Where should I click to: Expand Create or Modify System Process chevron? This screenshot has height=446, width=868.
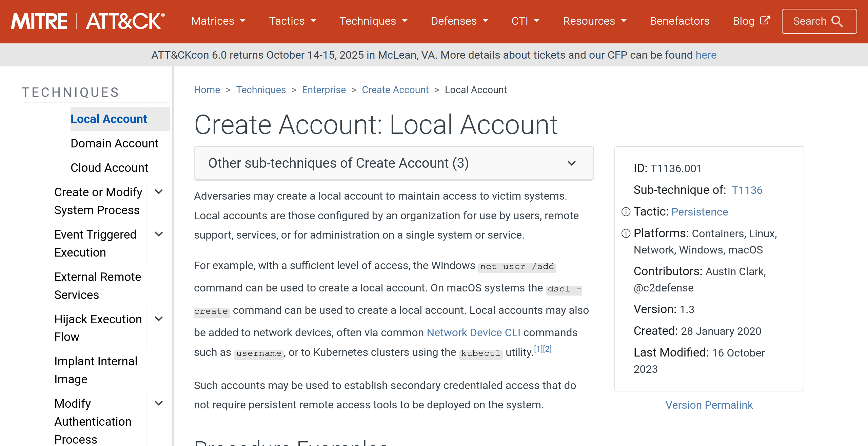point(159,192)
